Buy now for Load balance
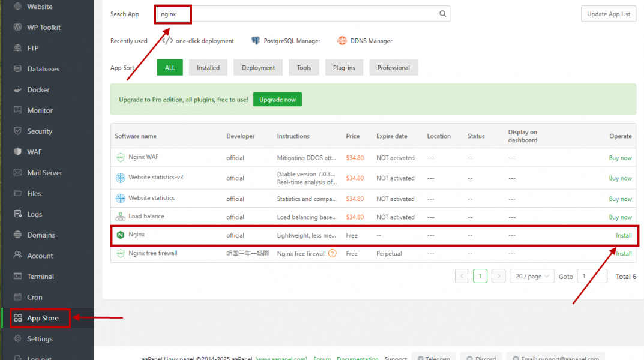 coord(620,217)
